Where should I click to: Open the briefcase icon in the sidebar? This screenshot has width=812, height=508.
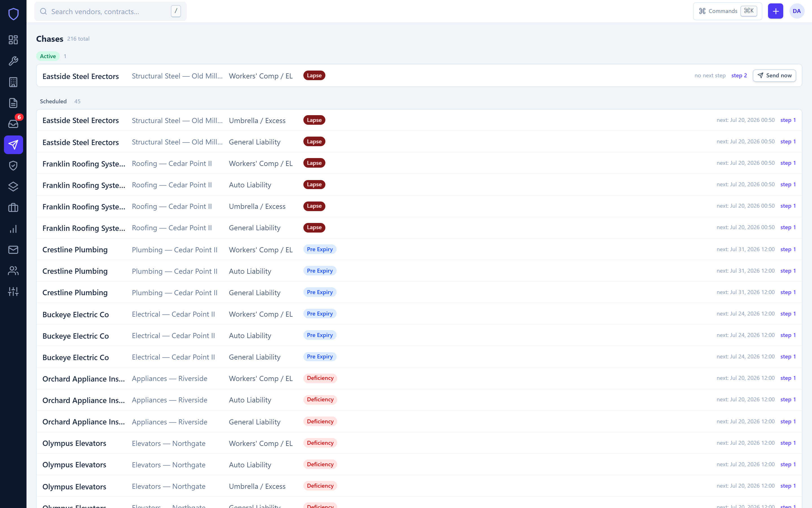(14, 208)
